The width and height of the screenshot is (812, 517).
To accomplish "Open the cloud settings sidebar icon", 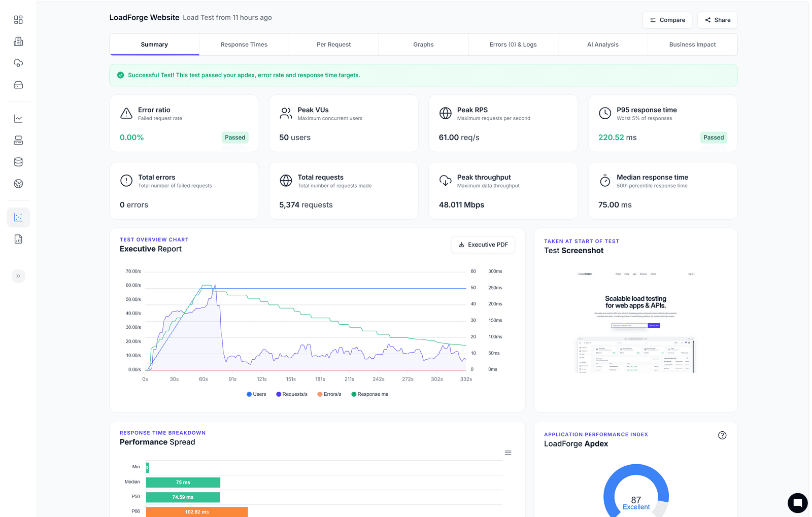I will 18,63.
